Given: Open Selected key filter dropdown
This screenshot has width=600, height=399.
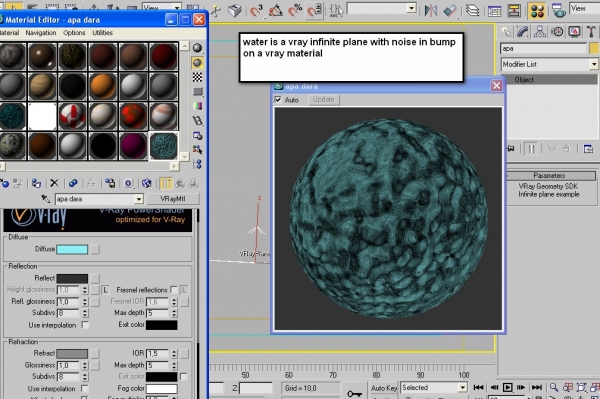Looking at the screenshot, I should [x=462, y=388].
